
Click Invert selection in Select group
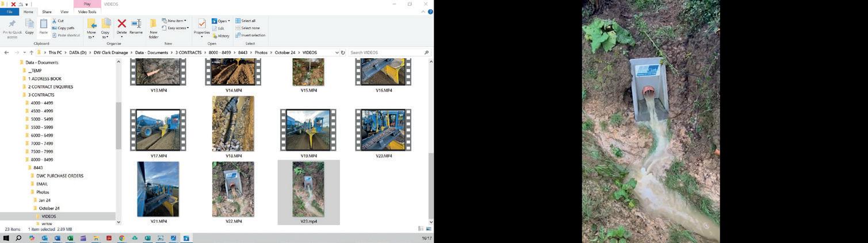tap(250, 35)
